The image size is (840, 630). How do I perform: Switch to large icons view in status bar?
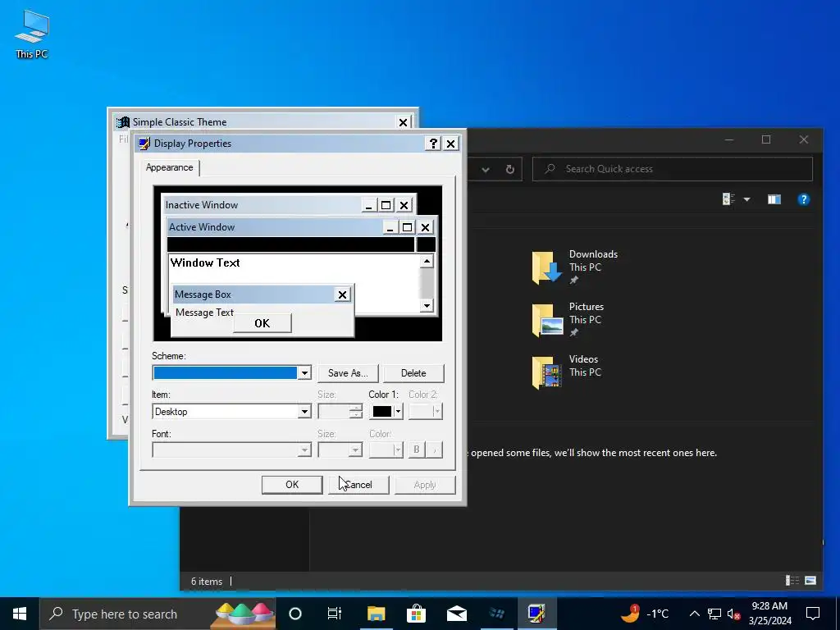point(810,580)
